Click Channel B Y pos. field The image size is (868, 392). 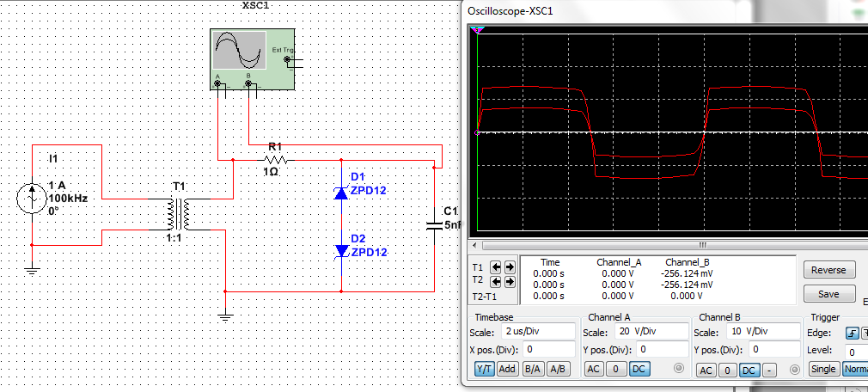pos(773,349)
